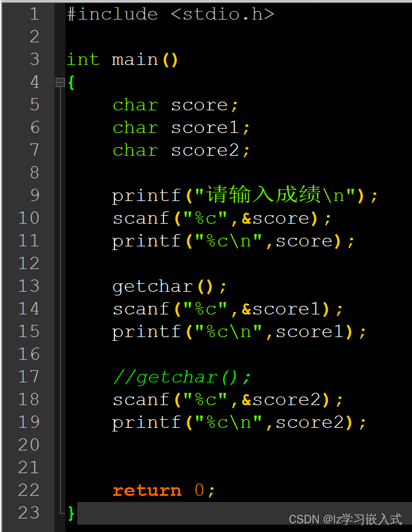
Task: Click the 'return' keyword
Action: click(x=147, y=490)
